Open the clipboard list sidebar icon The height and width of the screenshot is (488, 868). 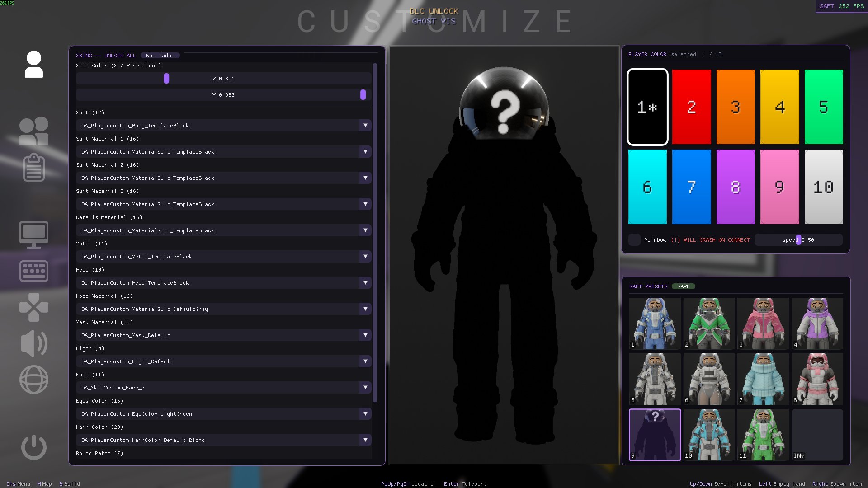click(x=34, y=167)
